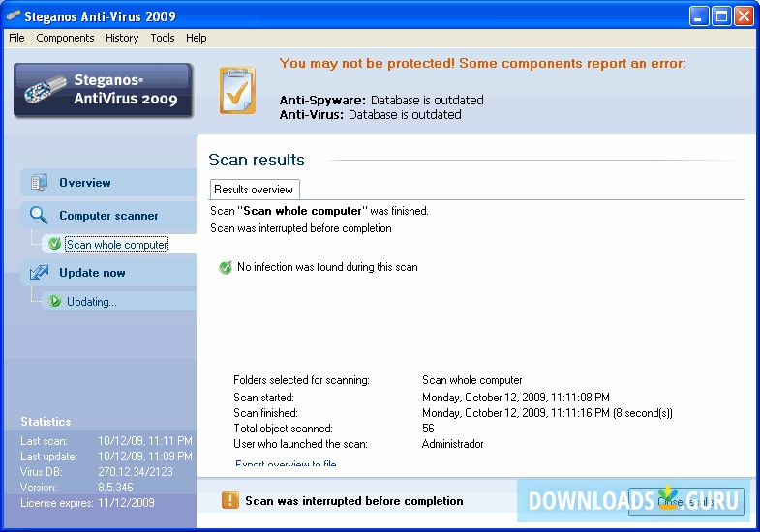
Task: Click the title bar application icon
Action: point(14,16)
